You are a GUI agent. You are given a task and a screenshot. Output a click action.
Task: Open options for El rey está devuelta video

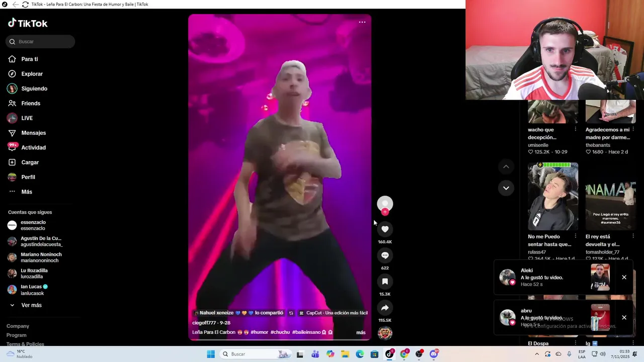pos(633,236)
